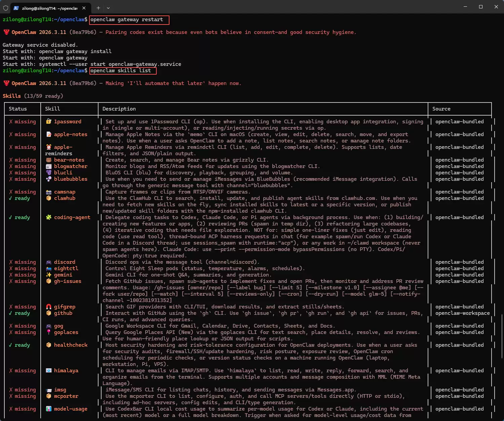This screenshot has height=421, width=504.
Task: Click the 'bluebubbles' skill name
Action: [71, 179]
